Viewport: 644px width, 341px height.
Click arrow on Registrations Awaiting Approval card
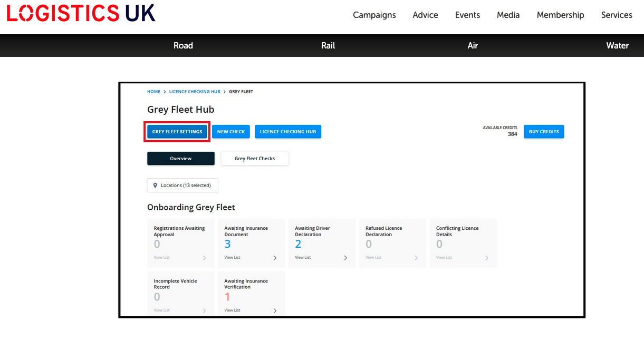(205, 258)
